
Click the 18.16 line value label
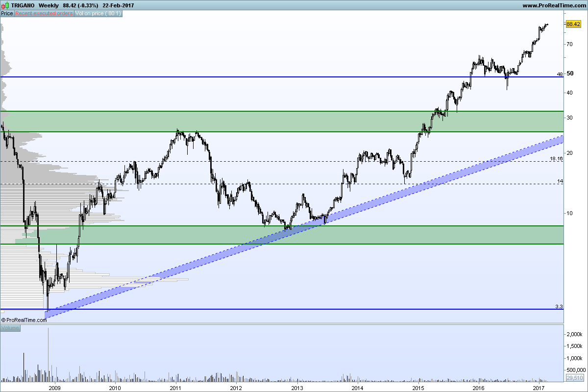pyautogui.click(x=556, y=159)
